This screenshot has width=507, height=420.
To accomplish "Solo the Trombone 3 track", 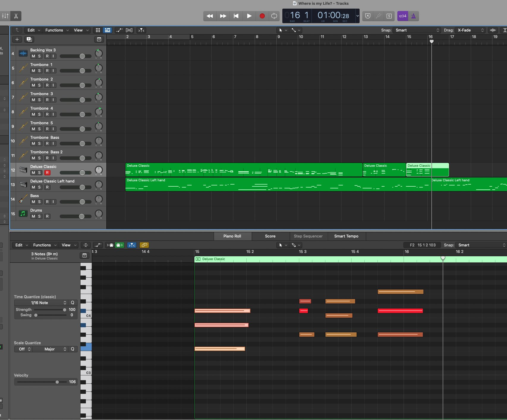I will (x=39, y=100).
